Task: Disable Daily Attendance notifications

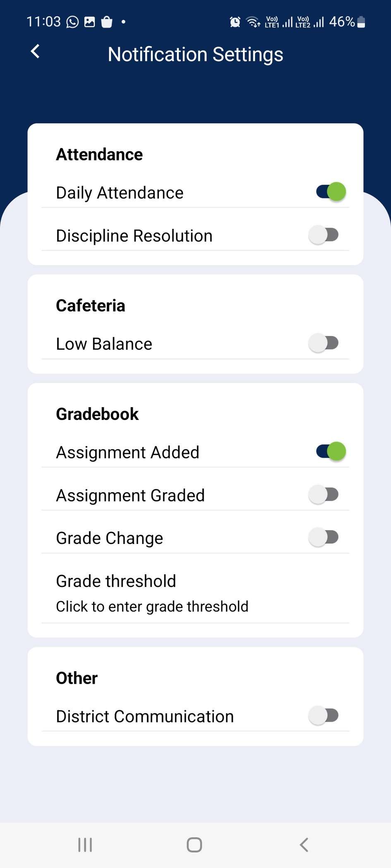Action: [x=331, y=192]
